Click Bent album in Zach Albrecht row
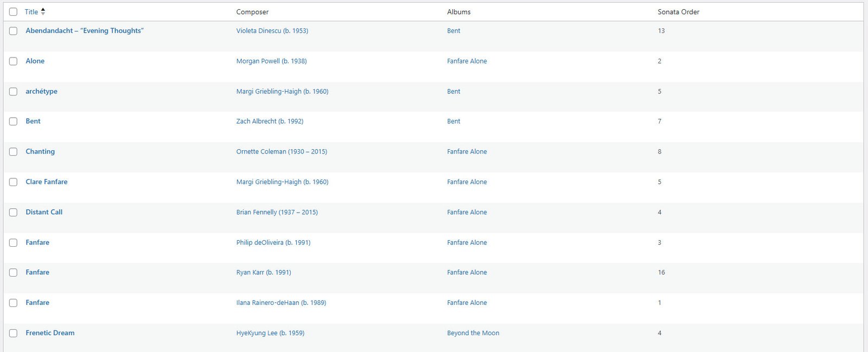 pyautogui.click(x=454, y=121)
